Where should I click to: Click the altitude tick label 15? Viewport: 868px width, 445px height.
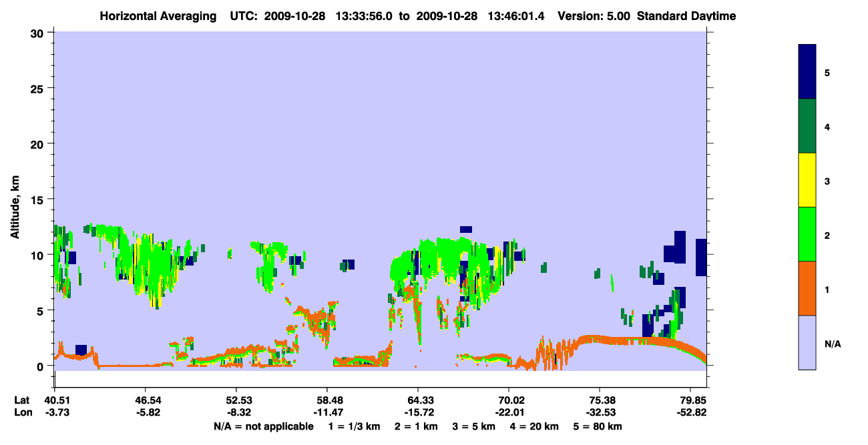pos(39,199)
